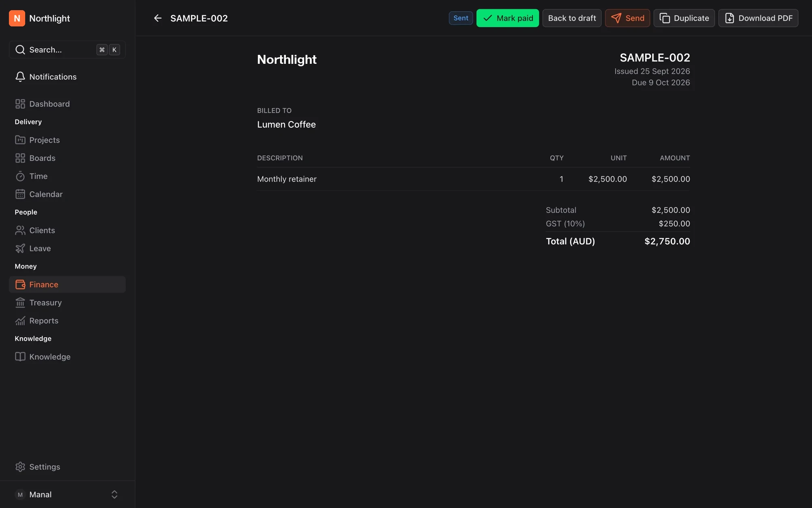Click the Clients people icon
812x508 pixels.
click(x=20, y=230)
